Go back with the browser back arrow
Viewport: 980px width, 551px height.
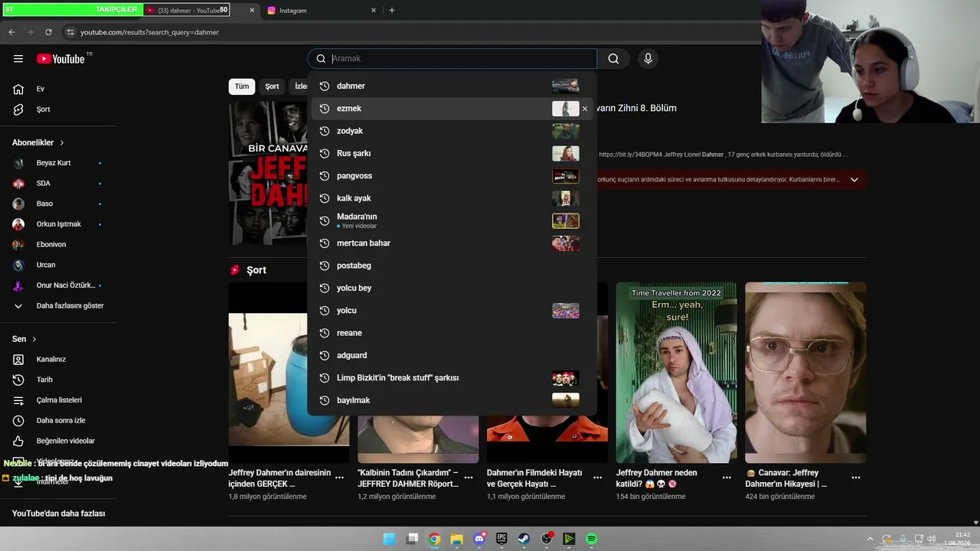pyautogui.click(x=11, y=32)
